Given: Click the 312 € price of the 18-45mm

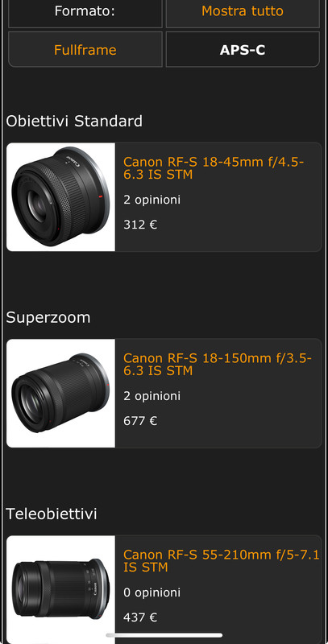Looking at the screenshot, I should (140, 225).
